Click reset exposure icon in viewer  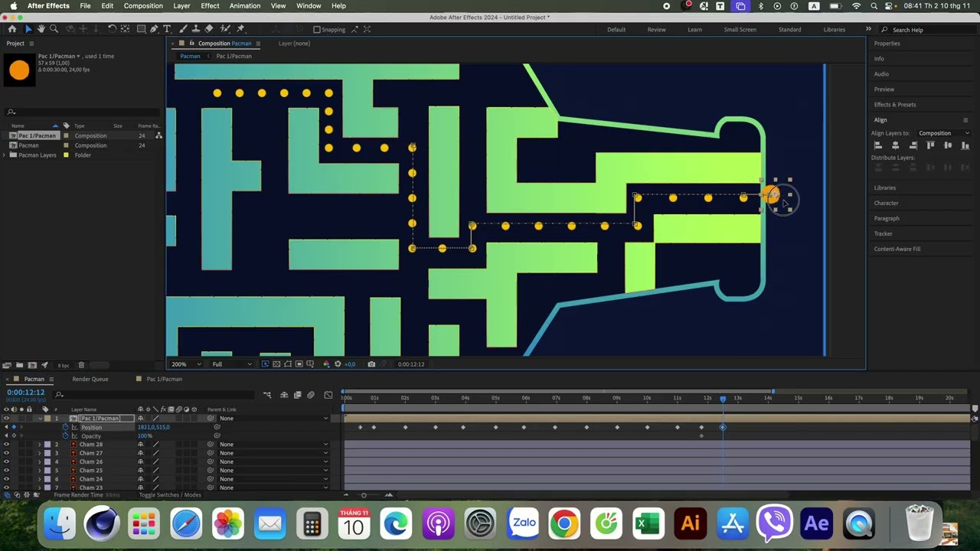pos(338,364)
